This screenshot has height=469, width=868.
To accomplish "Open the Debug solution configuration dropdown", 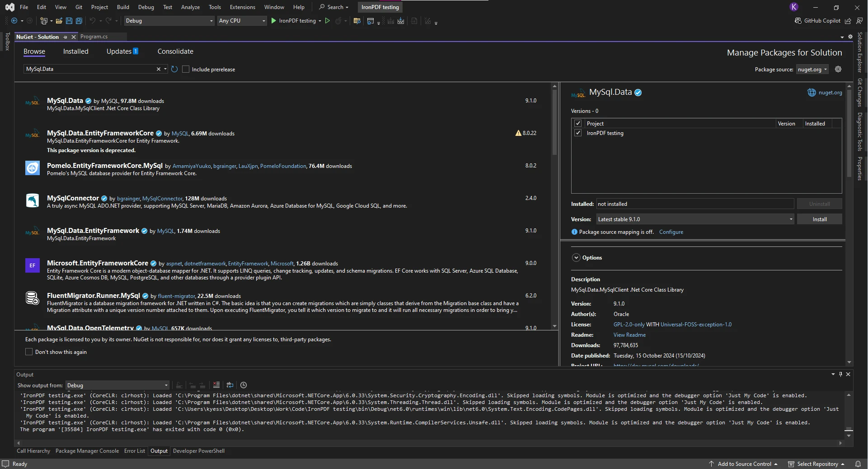I will coord(169,21).
